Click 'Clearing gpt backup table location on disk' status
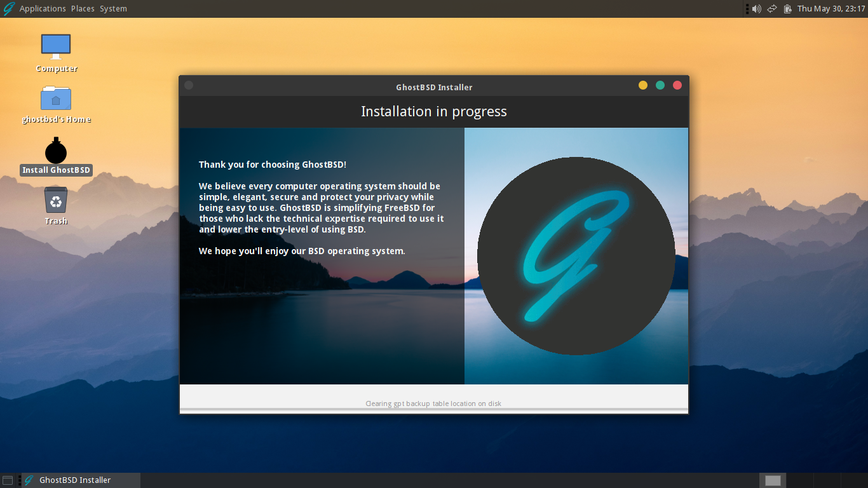 pyautogui.click(x=433, y=403)
